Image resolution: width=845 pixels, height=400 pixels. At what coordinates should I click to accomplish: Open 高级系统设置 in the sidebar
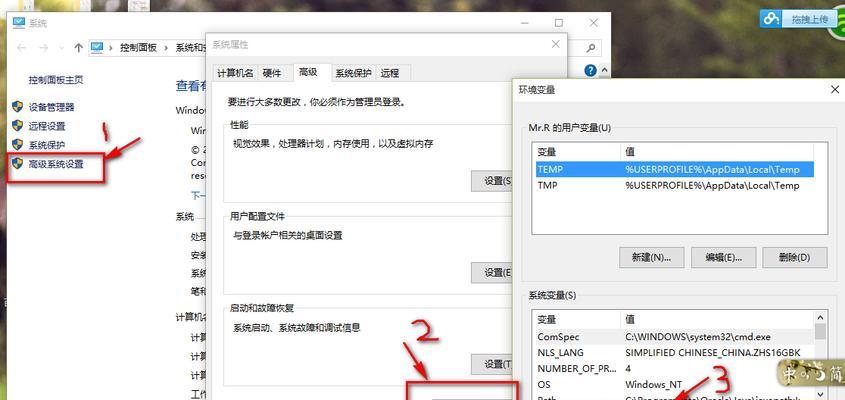pos(56,164)
